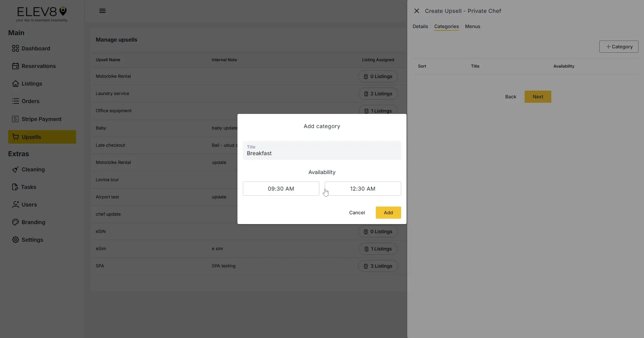Viewport: 644px width, 338px height.
Task: Switch to the Menus tab
Action: (473, 26)
